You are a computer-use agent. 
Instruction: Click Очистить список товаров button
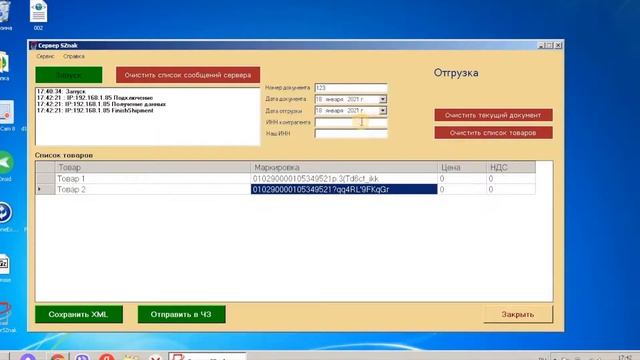tap(493, 133)
